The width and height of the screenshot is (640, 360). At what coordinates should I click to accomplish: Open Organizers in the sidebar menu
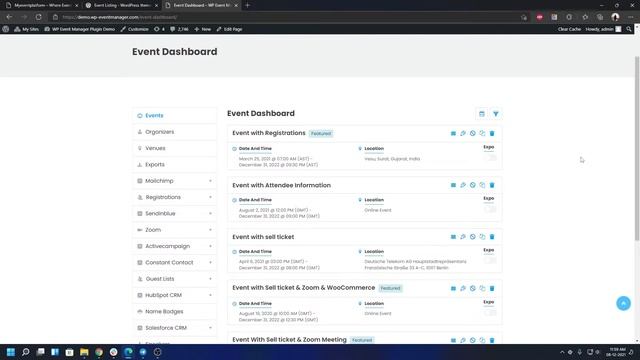[x=174, y=132]
